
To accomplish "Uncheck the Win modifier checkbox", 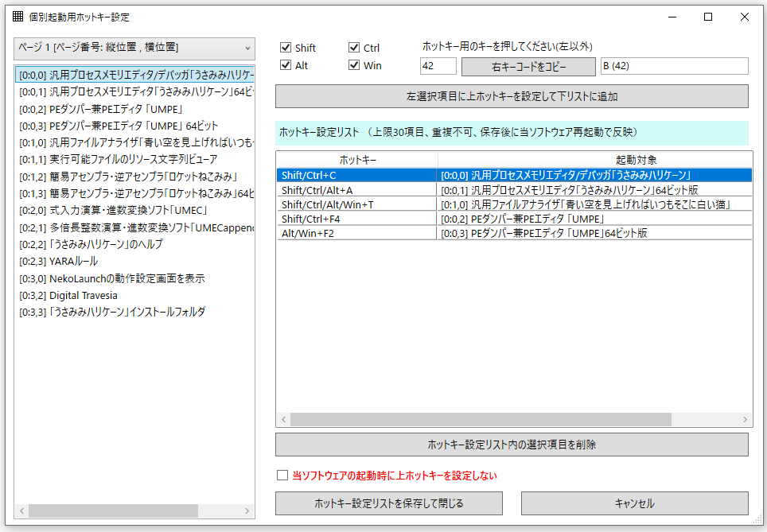I will tap(354, 65).
